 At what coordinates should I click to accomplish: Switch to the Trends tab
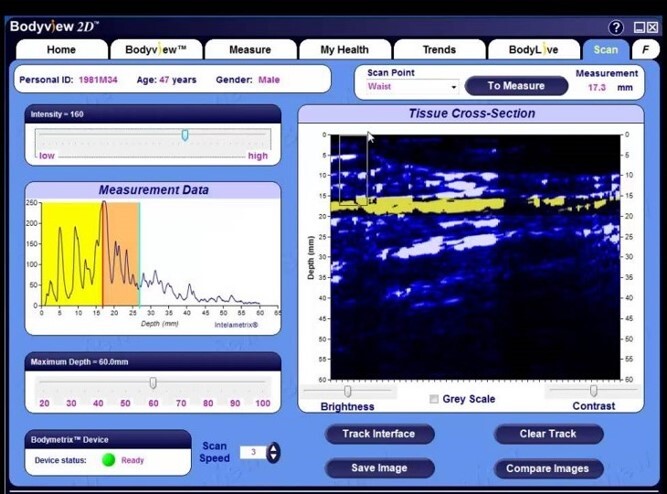tap(439, 49)
